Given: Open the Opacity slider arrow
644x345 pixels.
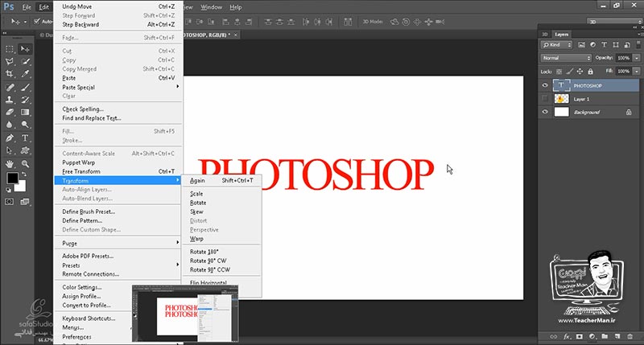Looking at the screenshot, I should coord(637,58).
